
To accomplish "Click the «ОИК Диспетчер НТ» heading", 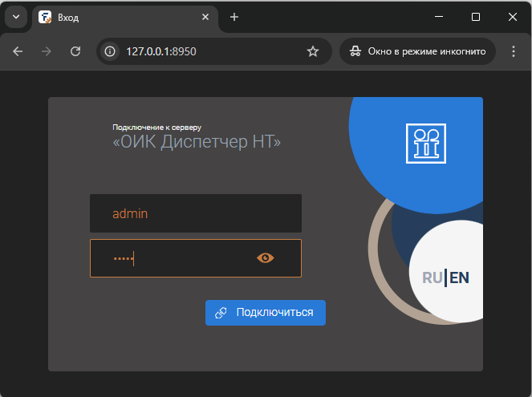I will (197, 142).
